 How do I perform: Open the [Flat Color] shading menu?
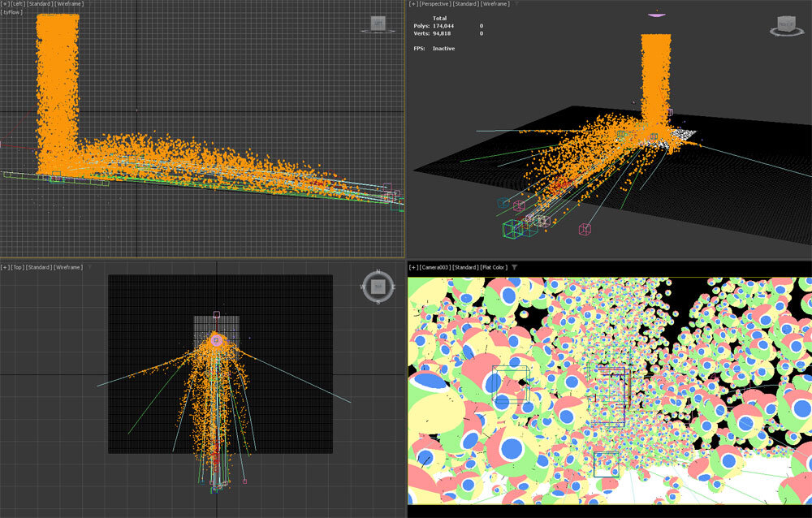click(x=494, y=267)
